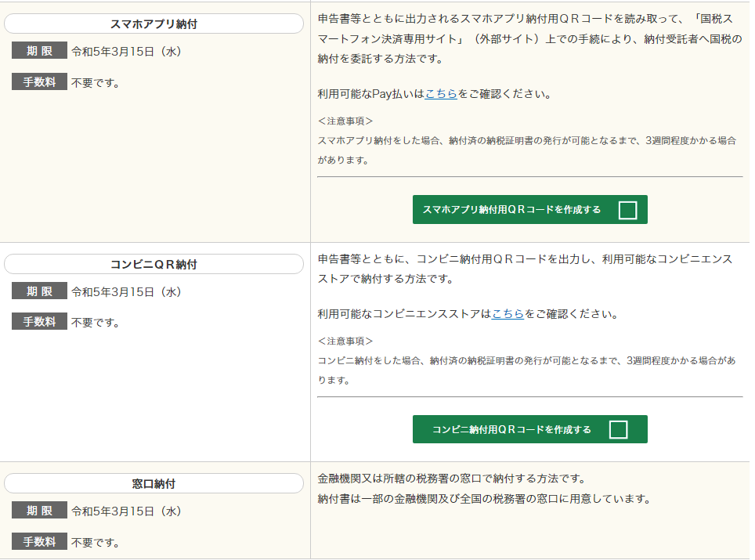Screen dimensions: 755x560
Task: Select the 窓口納付 section heading
Action: [154, 484]
